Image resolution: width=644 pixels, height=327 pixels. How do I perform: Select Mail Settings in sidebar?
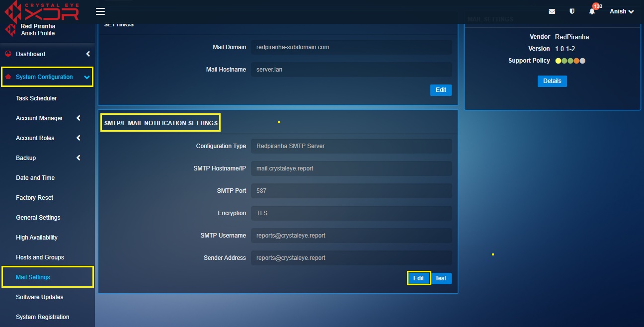33,277
